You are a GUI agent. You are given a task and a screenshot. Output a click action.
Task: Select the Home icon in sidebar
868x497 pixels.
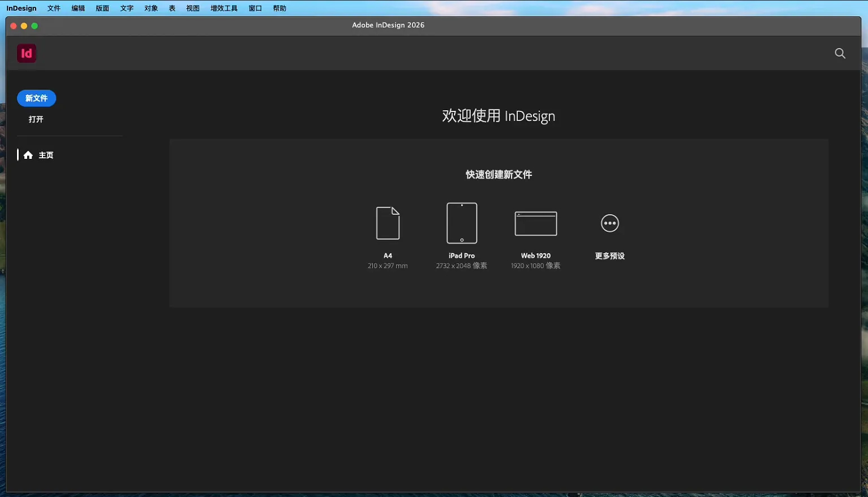(x=28, y=154)
